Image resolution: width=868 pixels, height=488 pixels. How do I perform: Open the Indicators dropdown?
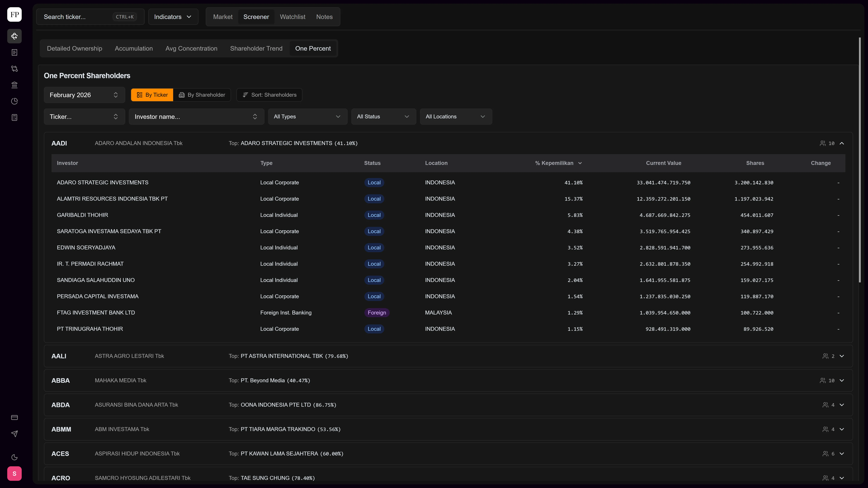tap(173, 17)
